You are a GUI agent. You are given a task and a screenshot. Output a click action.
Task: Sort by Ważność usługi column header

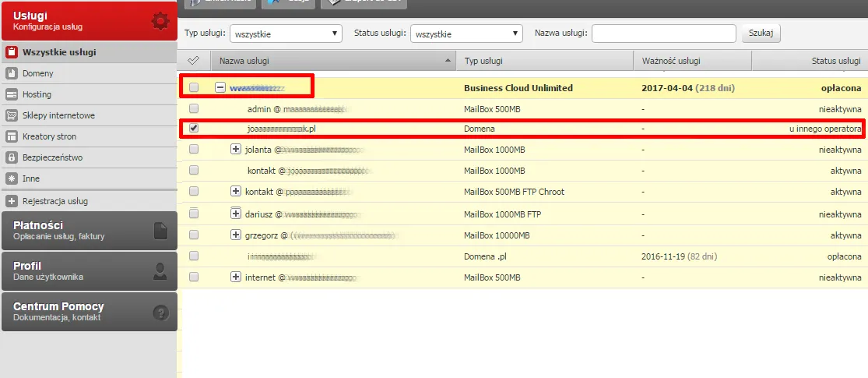click(670, 61)
